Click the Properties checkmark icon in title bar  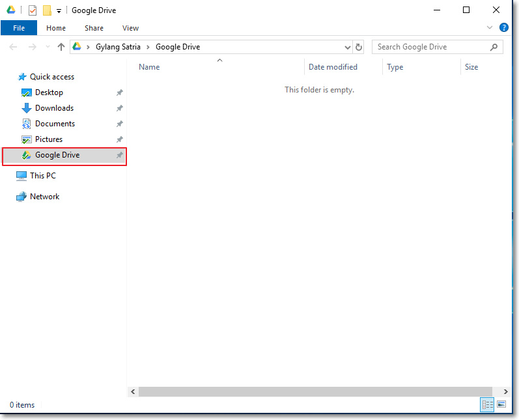32,10
